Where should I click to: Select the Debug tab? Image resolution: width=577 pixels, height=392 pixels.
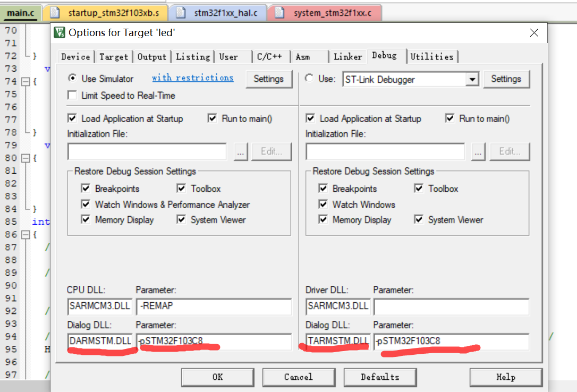(386, 56)
